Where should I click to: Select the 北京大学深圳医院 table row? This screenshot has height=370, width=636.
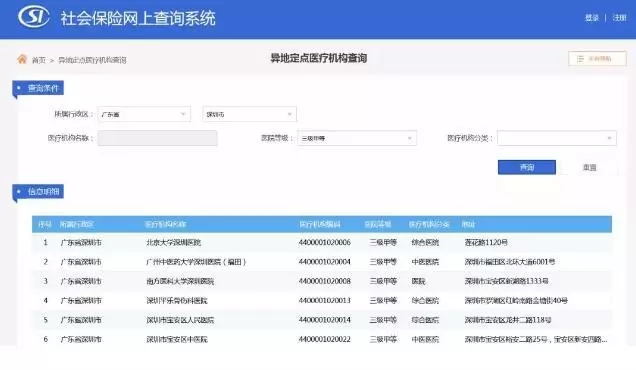pyautogui.click(x=322, y=243)
